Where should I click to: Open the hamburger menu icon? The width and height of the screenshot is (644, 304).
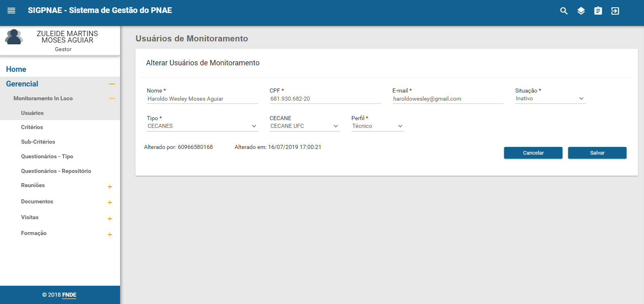click(11, 11)
